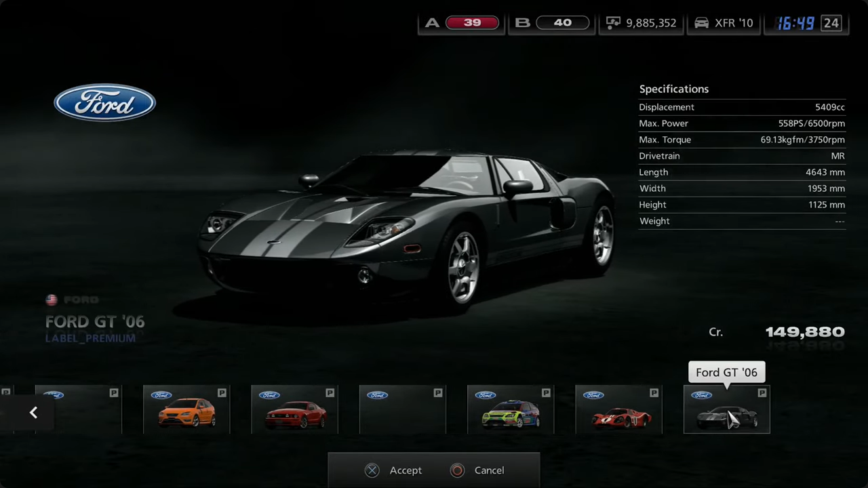Viewport: 868px width, 488px height.
Task: Select the red Ford Mustang thumbnail
Action: [x=294, y=410]
